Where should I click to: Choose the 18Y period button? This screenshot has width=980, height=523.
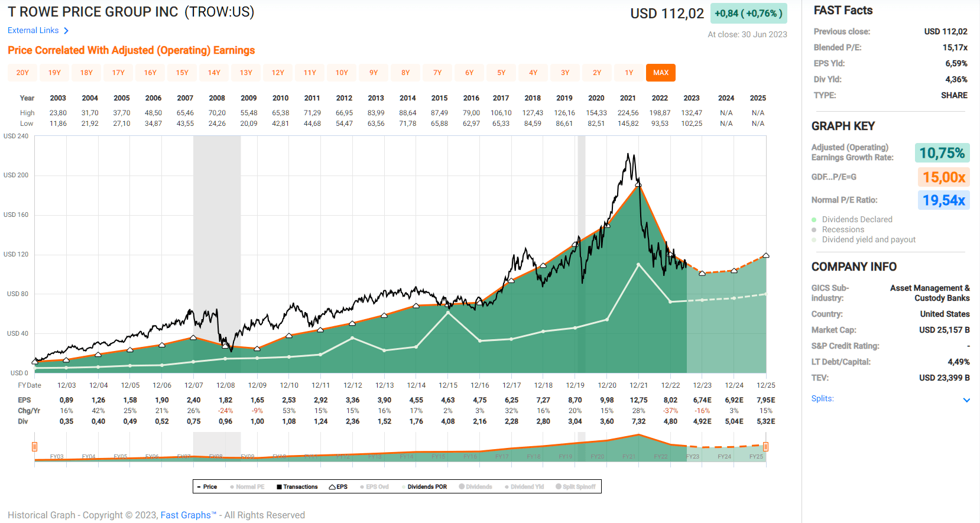pyautogui.click(x=86, y=73)
